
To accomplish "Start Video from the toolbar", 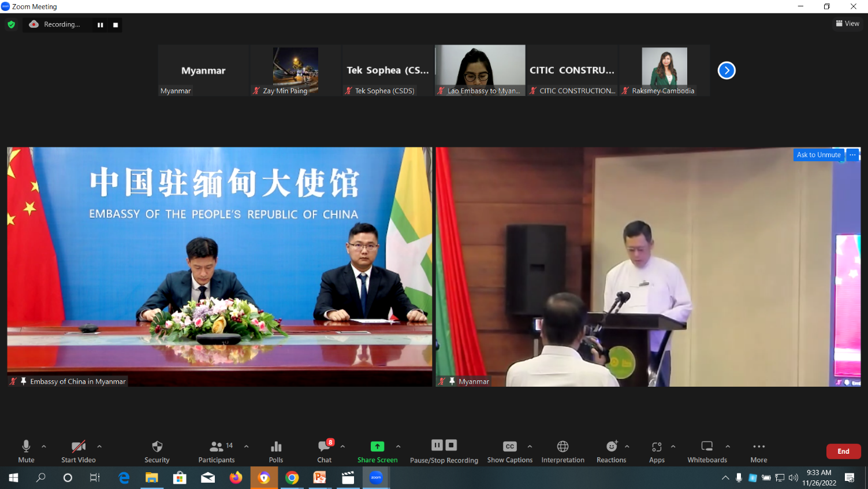I will point(79,451).
